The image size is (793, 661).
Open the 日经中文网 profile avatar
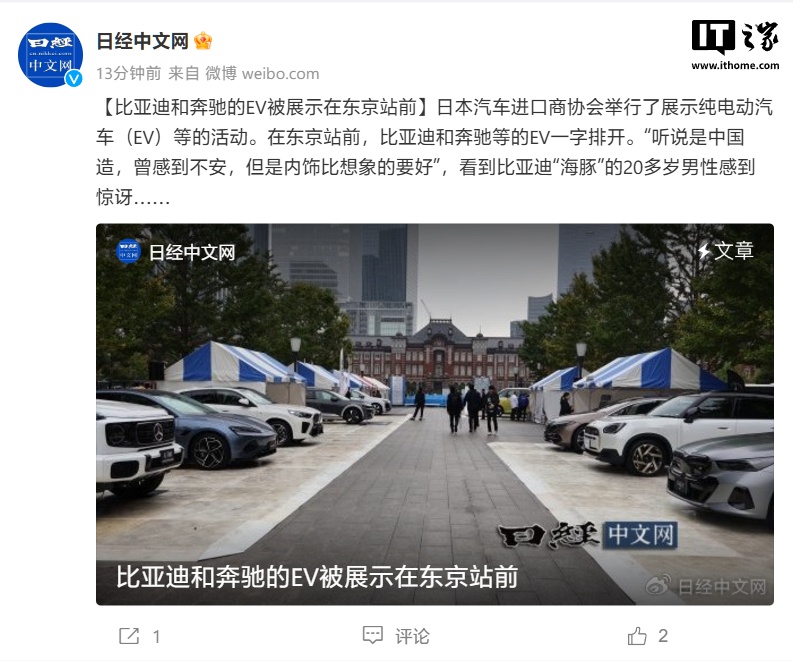click(x=50, y=55)
